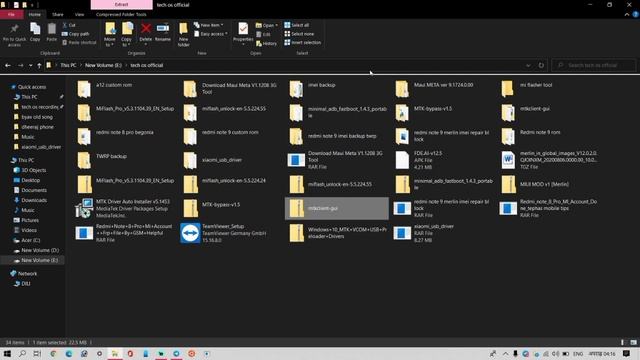Viewport: 640px width, 360px height.
Task: Open the Move to dropdown
Action: point(109,34)
